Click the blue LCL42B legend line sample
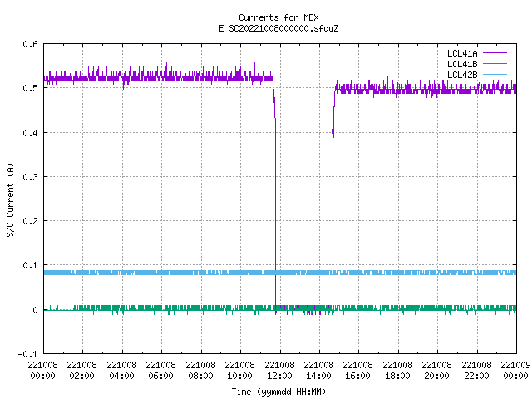The image size is (532, 399). point(495,74)
